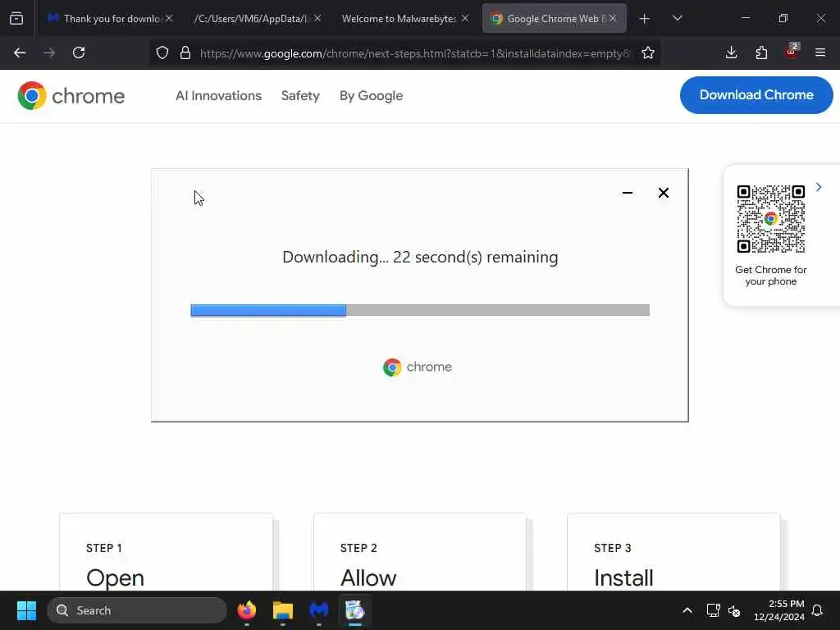Show hidden system tray icons
The width and height of the screenshot is (840, 630).
687,610
